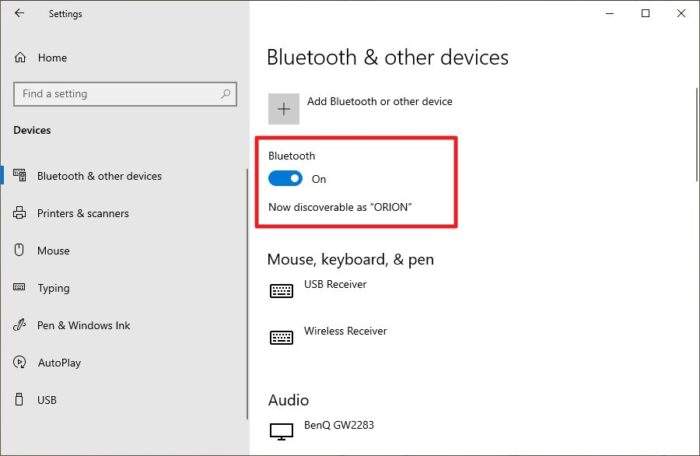
Task: Select the Mouse icon in sidebar
Action: click(x=19, y=250)
